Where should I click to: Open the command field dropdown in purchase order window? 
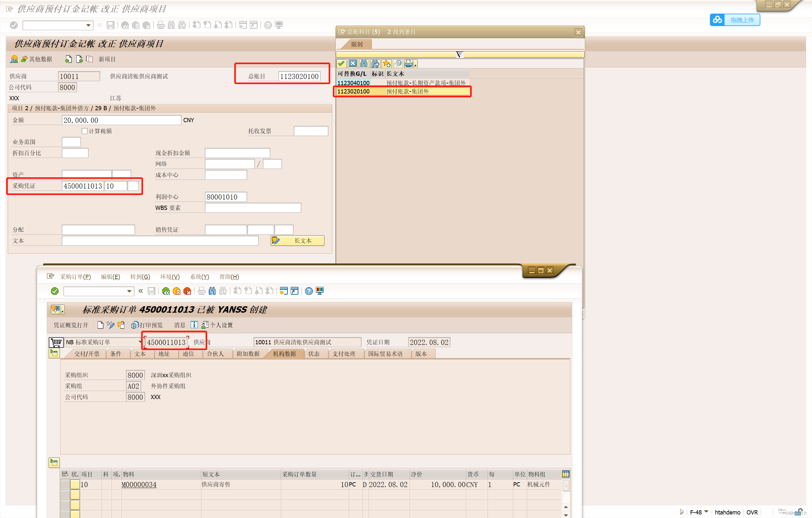point(129,291)
